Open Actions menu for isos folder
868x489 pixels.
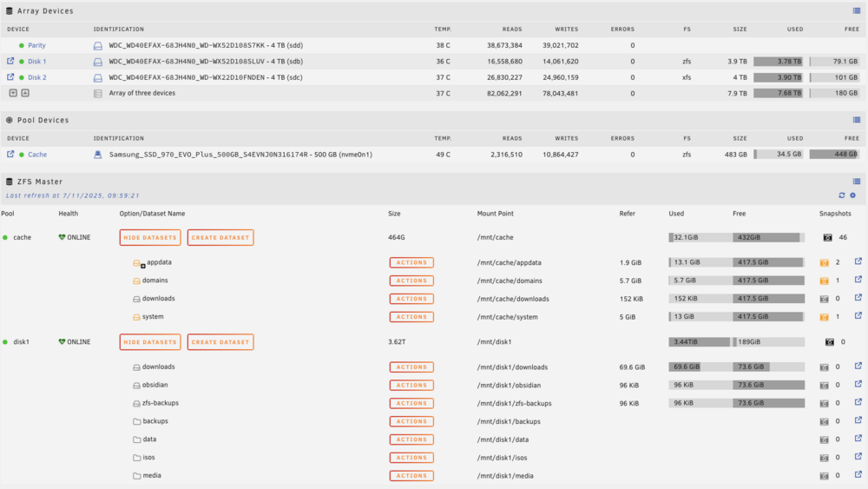(x=411, y=458)
